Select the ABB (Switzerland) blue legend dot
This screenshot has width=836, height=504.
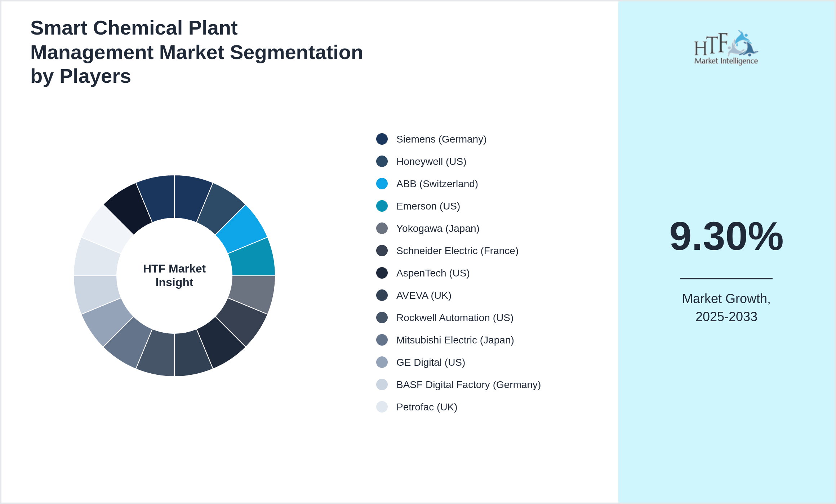(381, 184)
